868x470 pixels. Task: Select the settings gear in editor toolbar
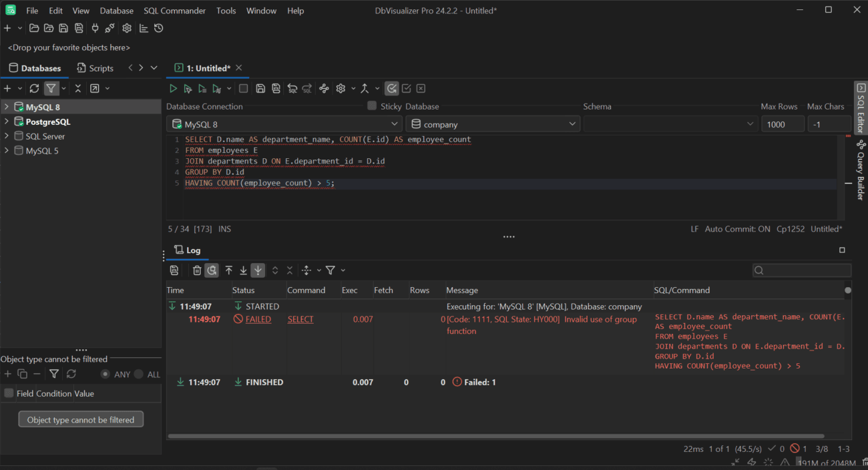click(341, 87)
